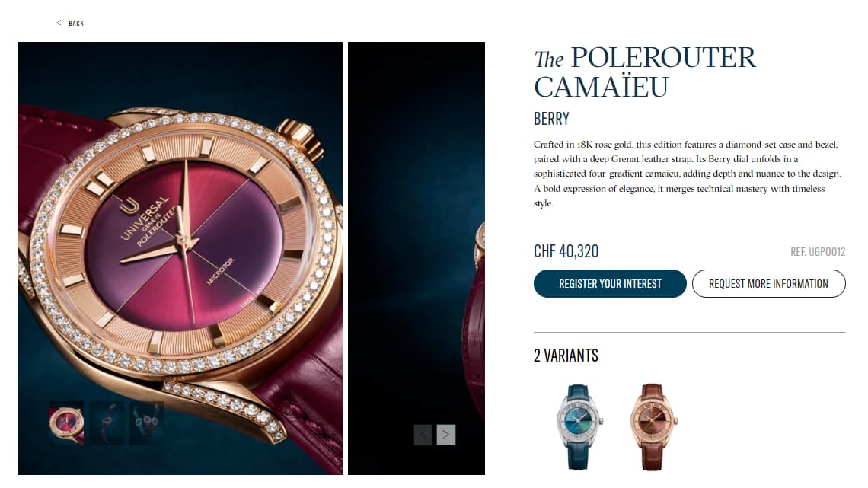Click the CHF 40,320 price

pos(566,251)
